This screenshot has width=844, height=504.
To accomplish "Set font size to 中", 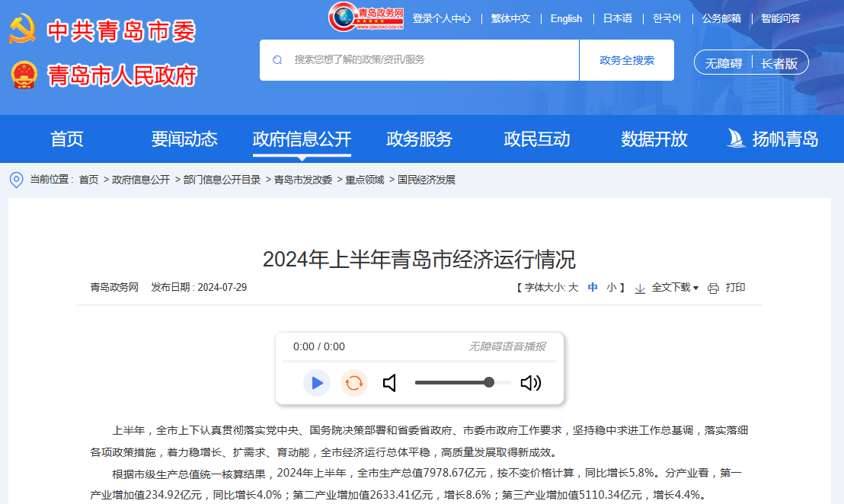I will [593, 288].
